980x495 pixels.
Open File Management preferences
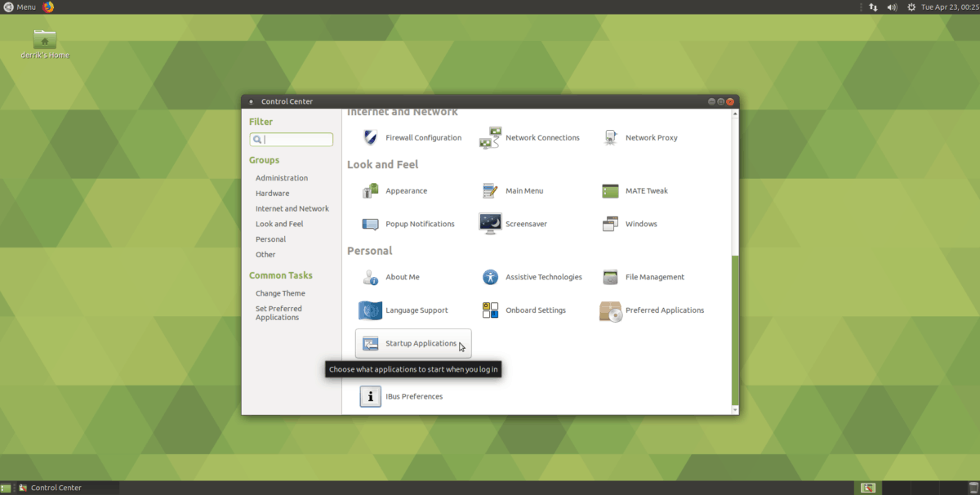[x=643, y=278]
